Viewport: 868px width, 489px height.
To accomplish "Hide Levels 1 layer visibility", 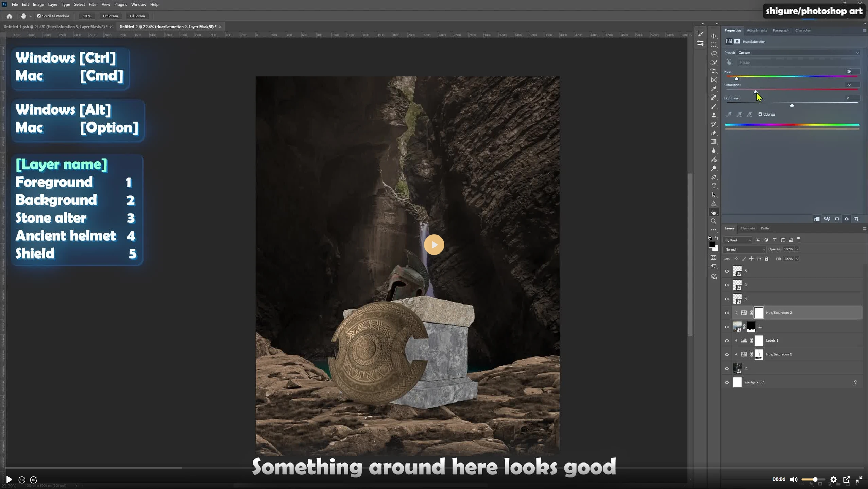I will click(727, 341).
